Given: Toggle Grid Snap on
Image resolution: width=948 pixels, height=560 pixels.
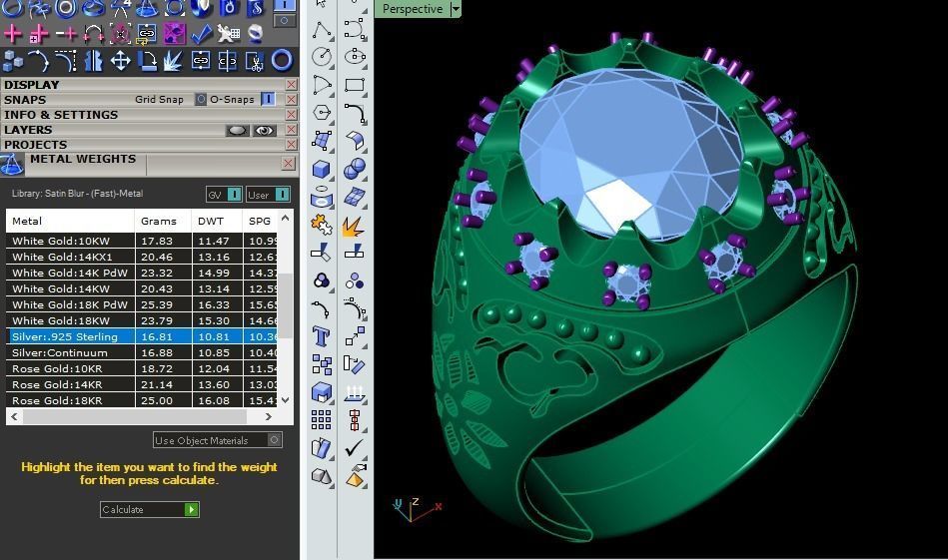Looking at the screenshot, I should click(x=201, y=99).
